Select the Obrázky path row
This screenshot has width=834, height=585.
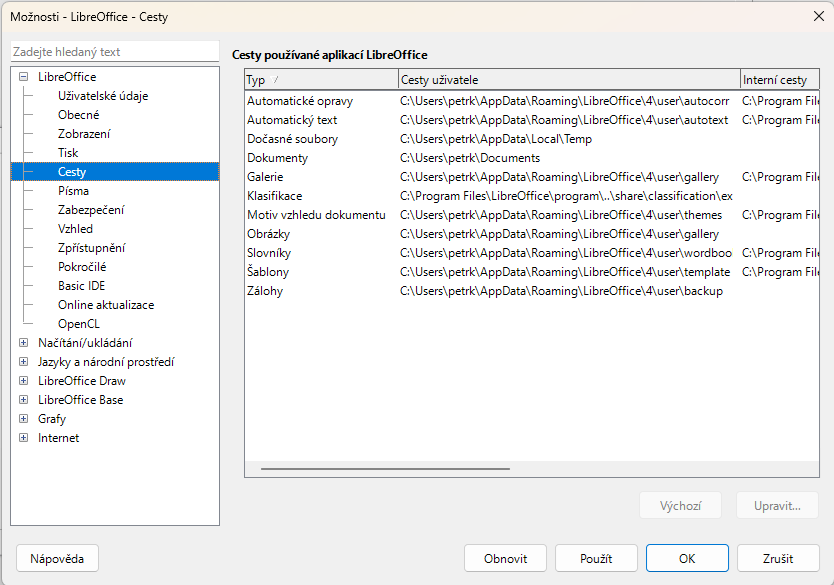[x=532, y=234]
